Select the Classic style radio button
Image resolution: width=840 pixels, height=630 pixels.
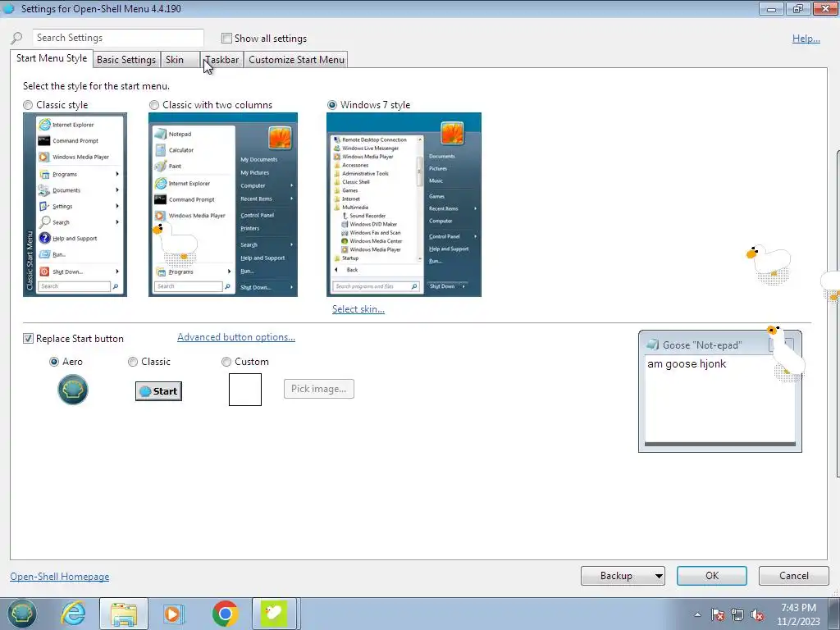click(28, 105)
